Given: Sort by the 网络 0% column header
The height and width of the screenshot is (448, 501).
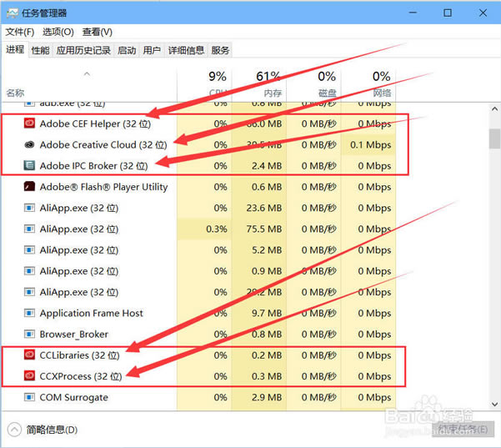Looking at the screenshot, I should (368, 83).
